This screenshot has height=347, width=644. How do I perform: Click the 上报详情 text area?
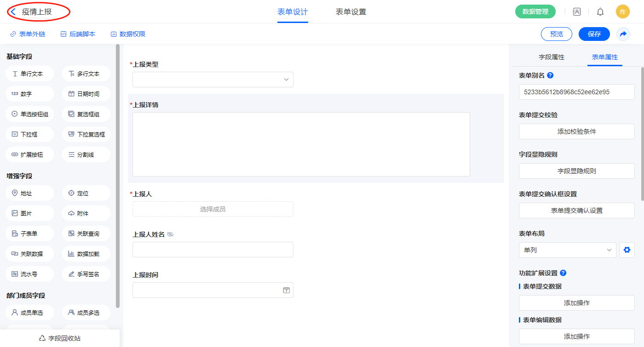301,144
